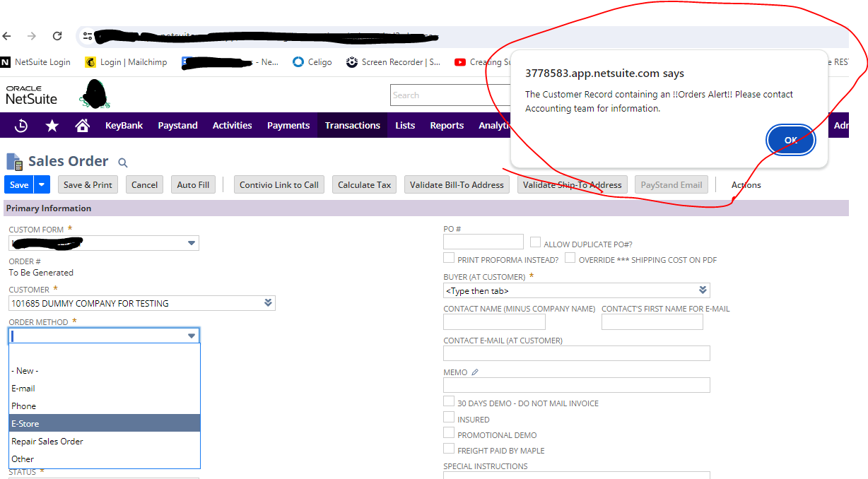Open the Screen Recorder bookmark
This screenshot has width=868, height=479.
click(x=394, y=62)
